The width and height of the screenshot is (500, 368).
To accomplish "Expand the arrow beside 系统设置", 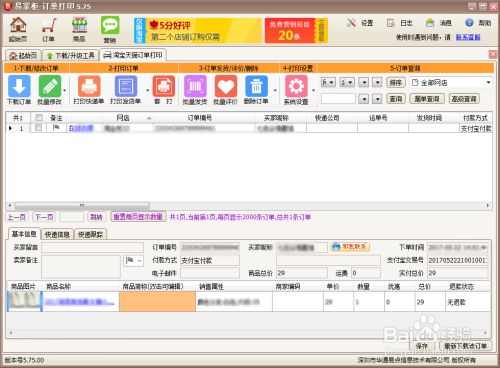I will 313,90.
